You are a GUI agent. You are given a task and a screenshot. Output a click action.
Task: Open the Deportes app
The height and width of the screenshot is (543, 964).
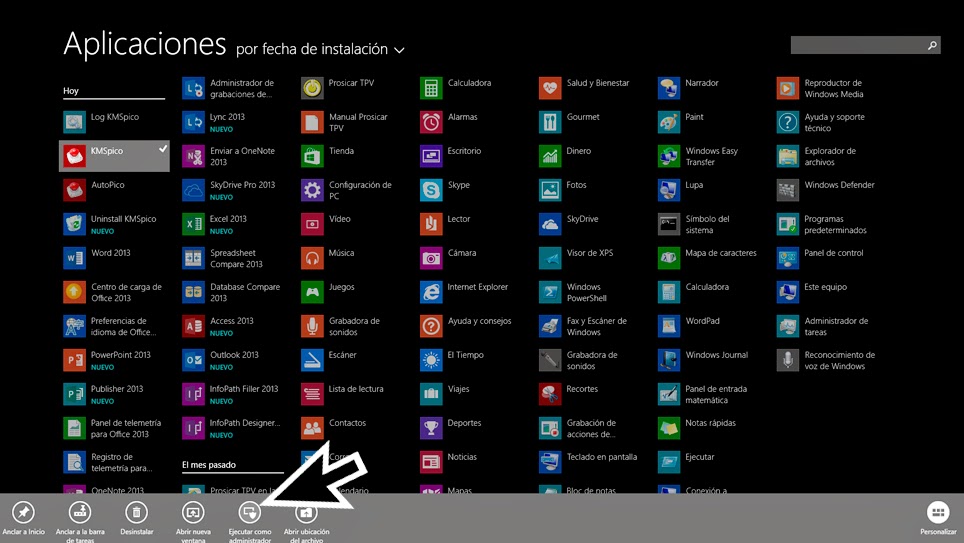(x=451, y=427)
